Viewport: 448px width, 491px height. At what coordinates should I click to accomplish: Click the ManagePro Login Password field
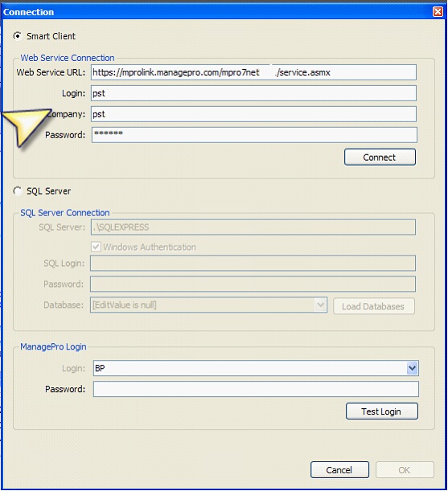point(256,389)
